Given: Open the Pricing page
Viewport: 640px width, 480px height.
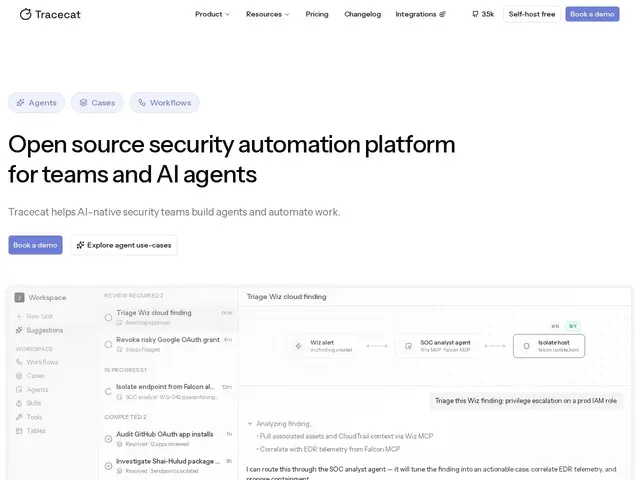Looking at the screenshot, I should pyautogui.click(x=317, y=14).
